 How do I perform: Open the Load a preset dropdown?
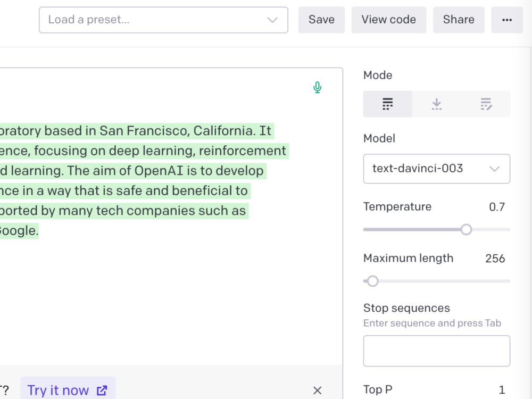(x=163, y=20)
